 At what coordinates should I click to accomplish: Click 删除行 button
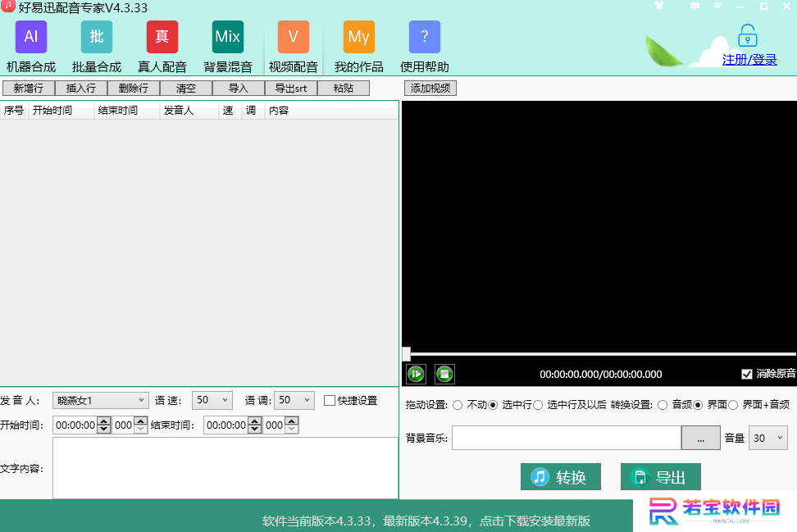133,89
